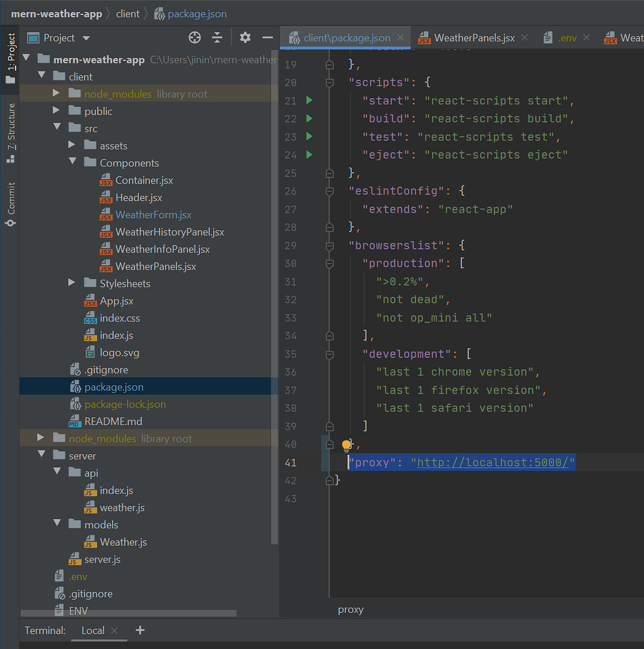Switch to the .env tab
The image size is (644, 649).
[x=567, y=37]
